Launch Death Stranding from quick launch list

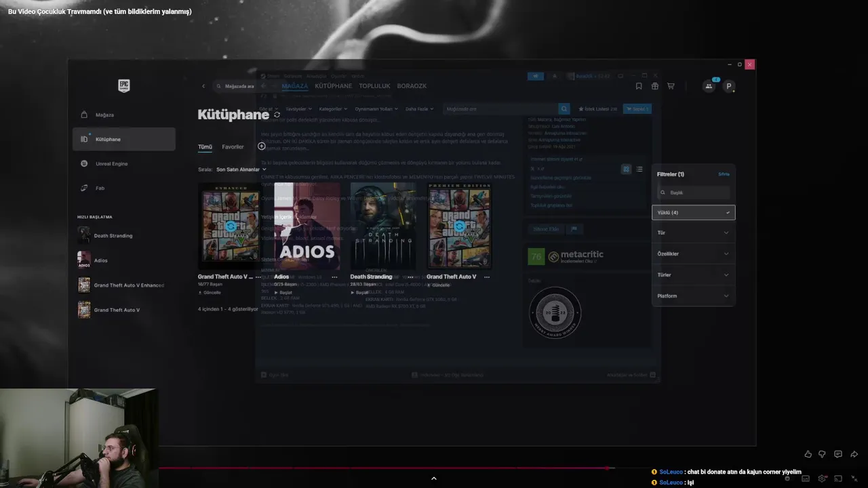tap(106, 236)
